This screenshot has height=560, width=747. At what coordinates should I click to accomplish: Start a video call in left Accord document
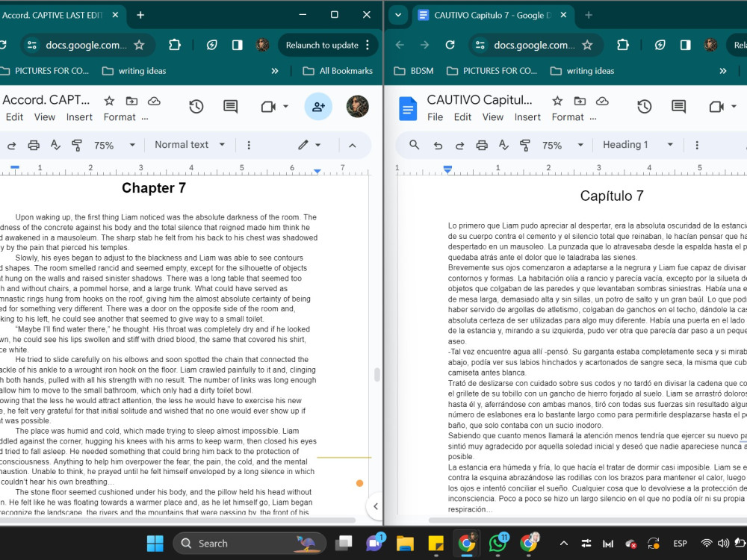tap(269, 107)
